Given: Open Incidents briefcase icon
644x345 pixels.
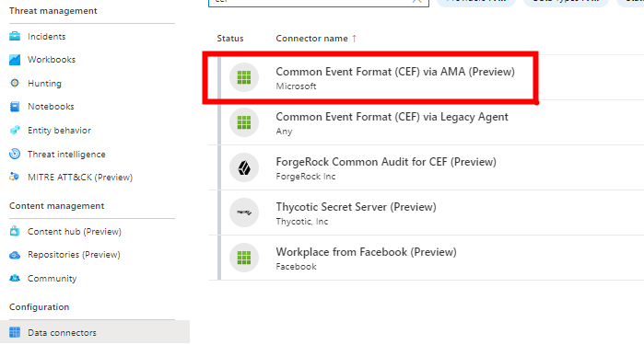Looking at the screenshot, I should point(15,37).
